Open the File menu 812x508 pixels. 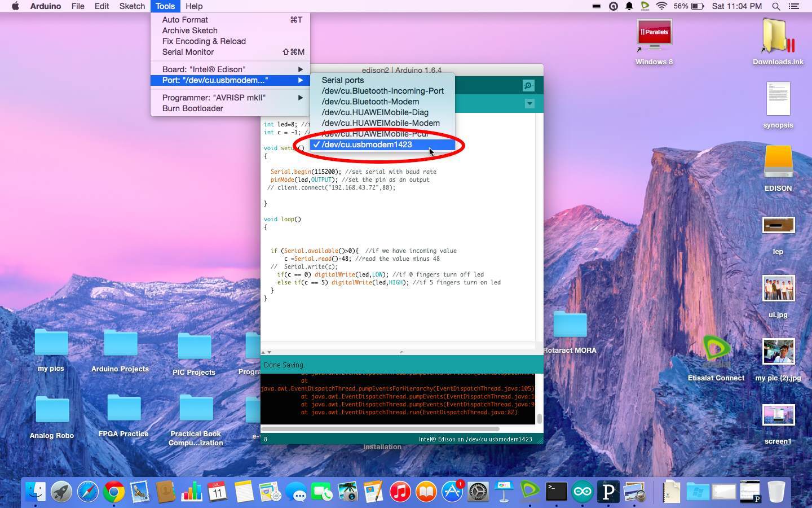[78, 6]
